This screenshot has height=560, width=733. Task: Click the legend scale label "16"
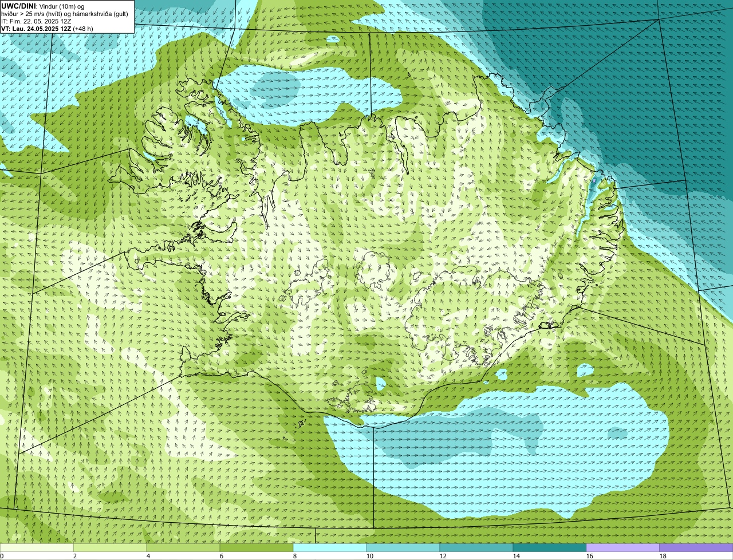click(590, 556)
